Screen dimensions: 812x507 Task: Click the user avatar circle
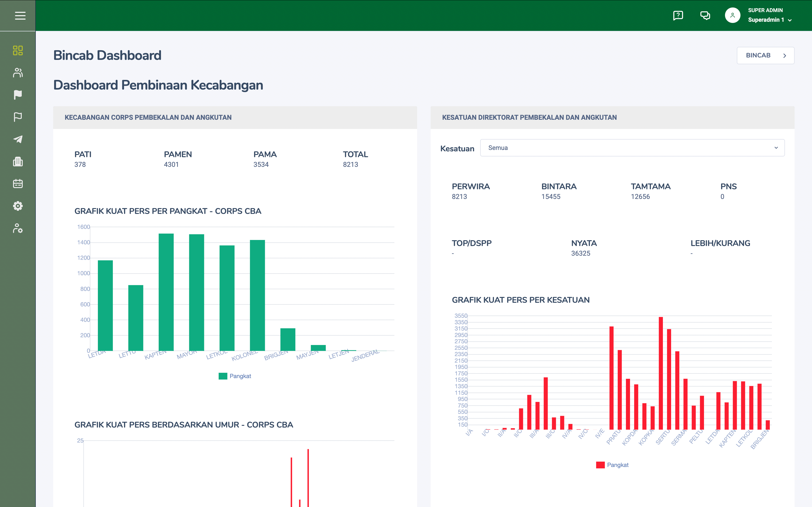coord(732,15)
